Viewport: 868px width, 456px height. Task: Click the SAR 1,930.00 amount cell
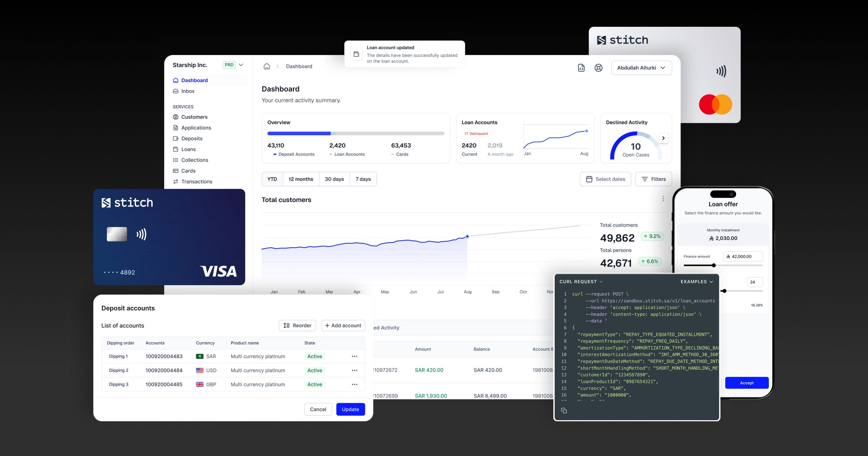431,396
